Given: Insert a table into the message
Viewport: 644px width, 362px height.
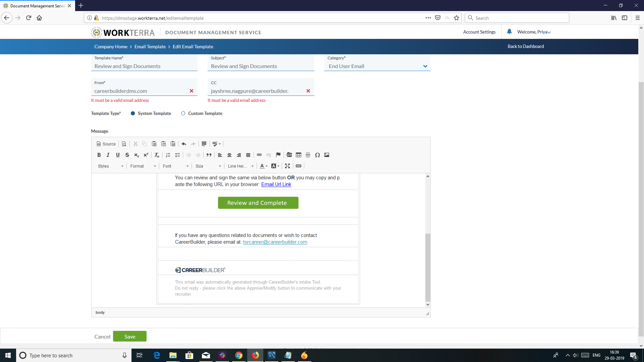Looking at the screenshot, I should pos(299,155).
